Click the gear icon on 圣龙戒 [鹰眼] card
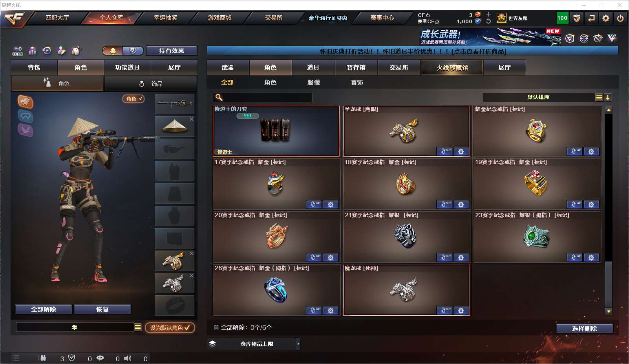 click(461, 152)
